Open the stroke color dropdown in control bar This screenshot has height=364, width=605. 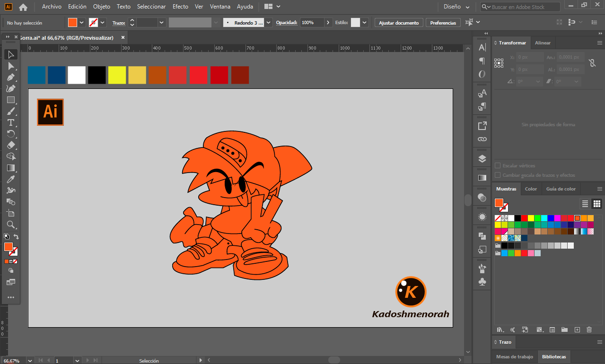pos(103,23)
